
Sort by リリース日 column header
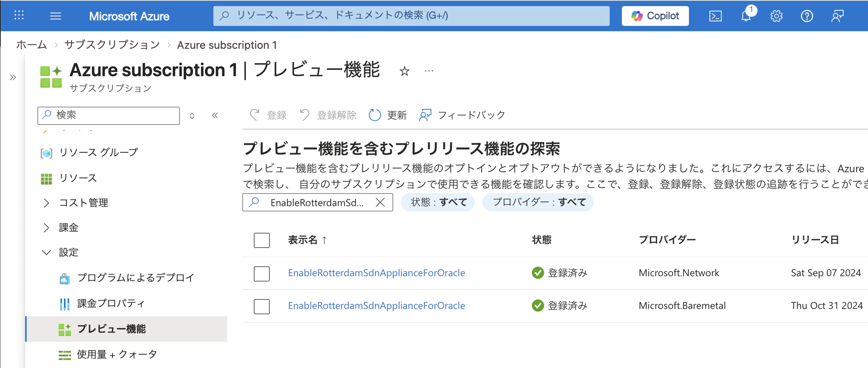click(x=815, y=240)
